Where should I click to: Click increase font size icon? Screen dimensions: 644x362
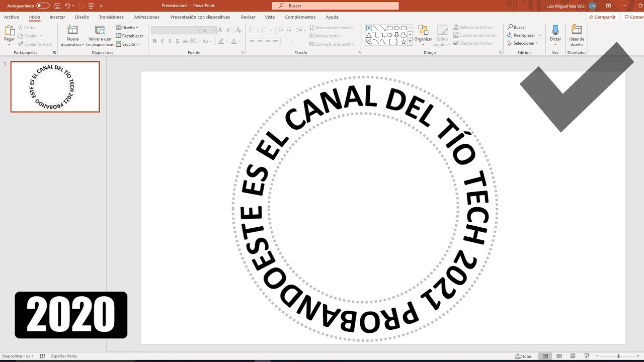[x=221, y=30]
